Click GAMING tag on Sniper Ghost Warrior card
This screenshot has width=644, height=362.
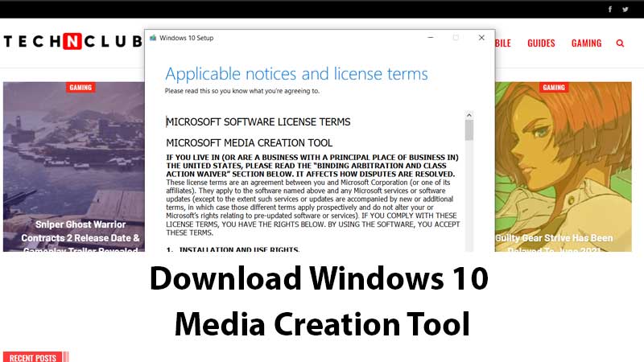(80, 88)
